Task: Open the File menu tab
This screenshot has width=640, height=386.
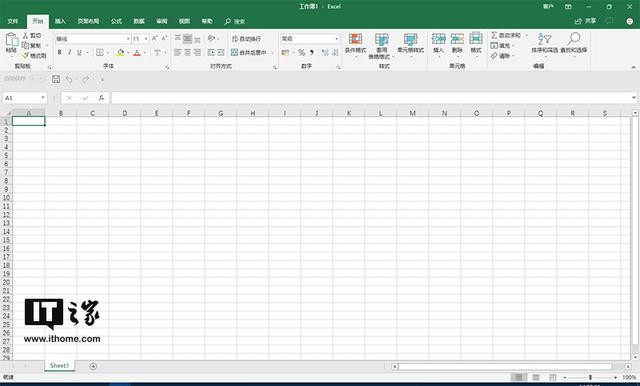Action: [x=13, y=21]
